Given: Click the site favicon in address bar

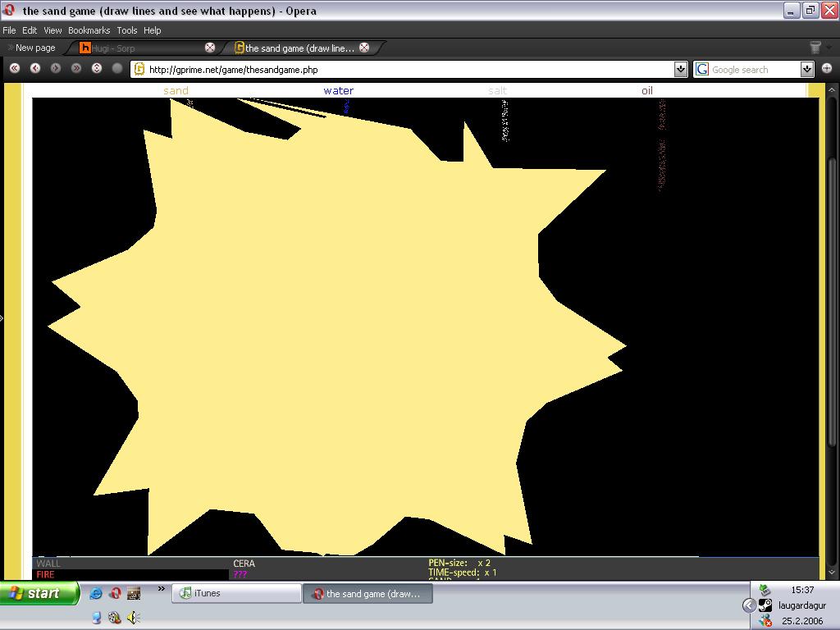Looking at the screenshot, I should [139, 69].
